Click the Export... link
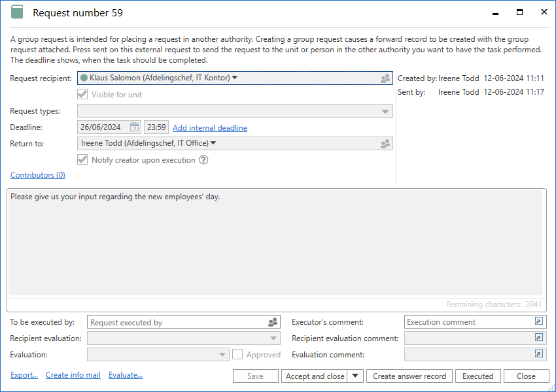 pos(24,375)
